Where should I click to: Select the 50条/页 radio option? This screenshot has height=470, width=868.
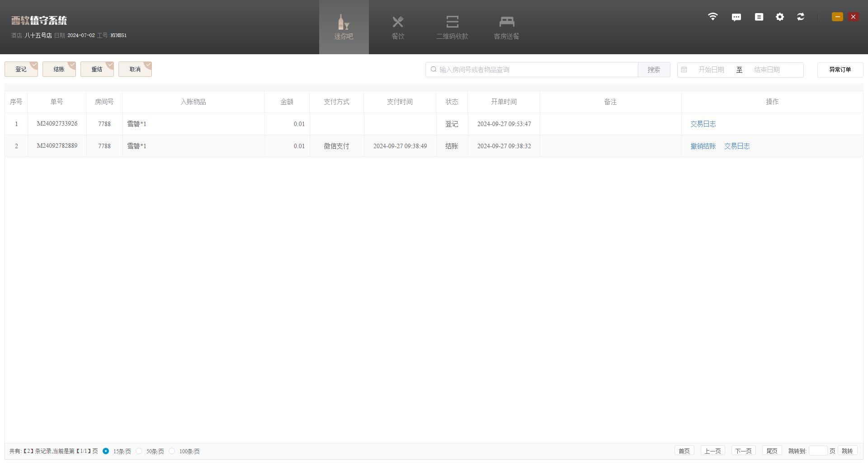click(139, 451)
